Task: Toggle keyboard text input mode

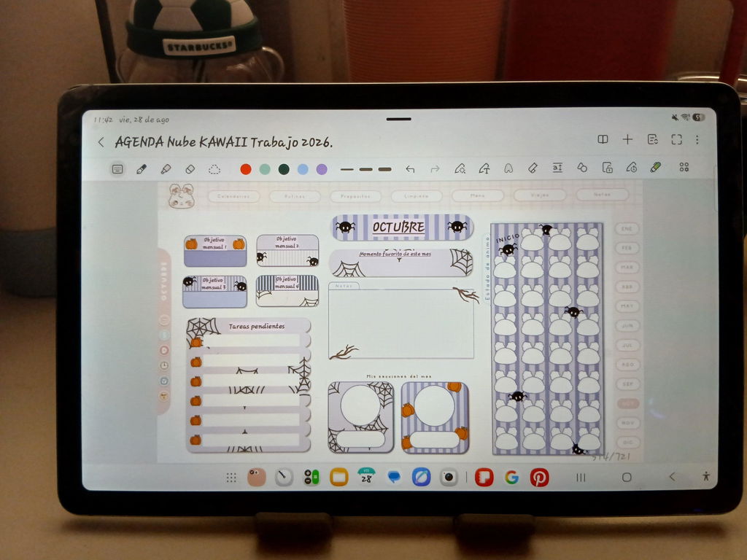Action: [x=117, y=169]
